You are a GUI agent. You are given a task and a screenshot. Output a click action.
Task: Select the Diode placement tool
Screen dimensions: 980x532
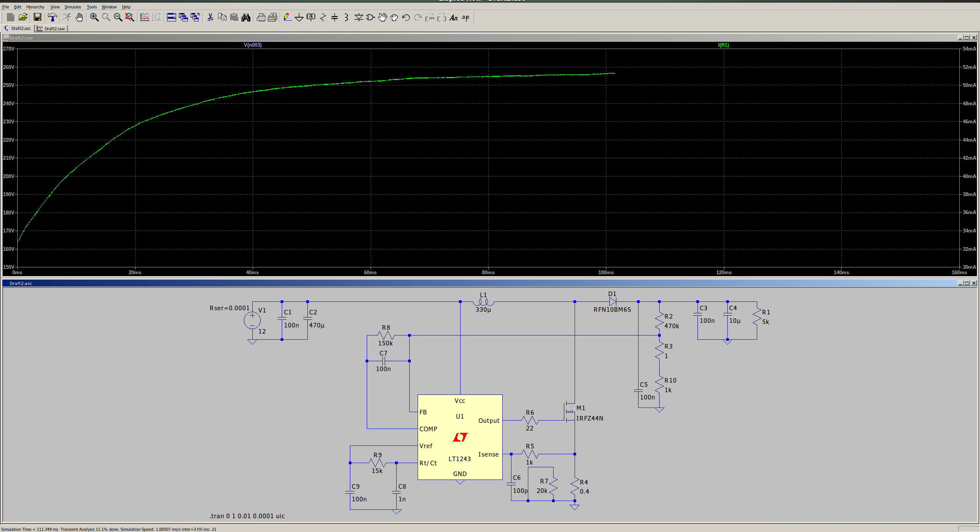359,17
